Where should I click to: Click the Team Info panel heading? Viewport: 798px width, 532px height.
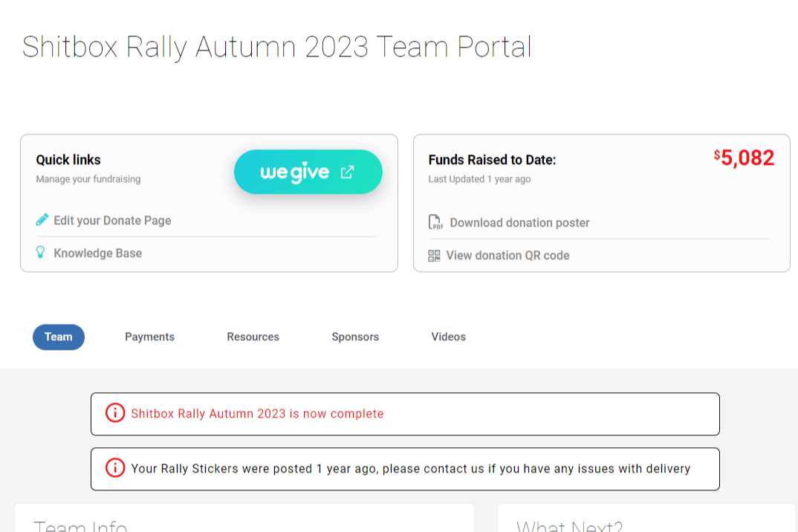(x=81, y=526)
